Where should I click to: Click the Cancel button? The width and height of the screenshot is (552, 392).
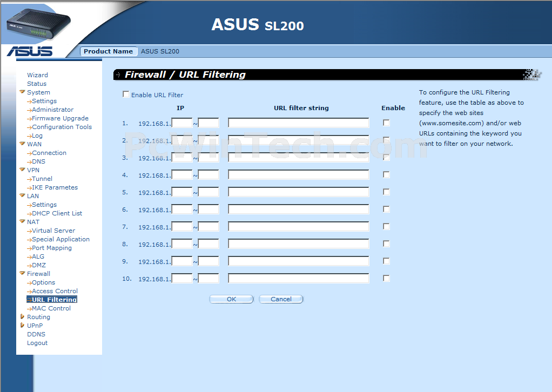281,299
